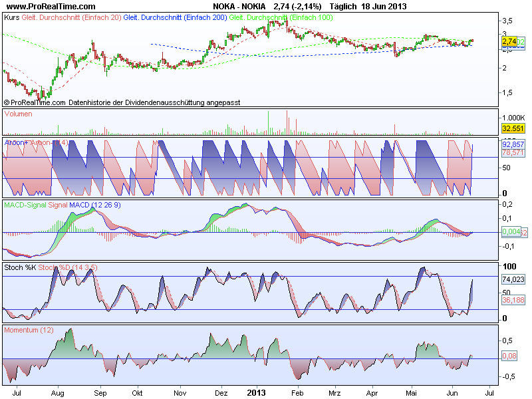Click the Datenhistorie der Dividendenausschüttung angepasst note
The image size is (532, 399).
point(154,102)
